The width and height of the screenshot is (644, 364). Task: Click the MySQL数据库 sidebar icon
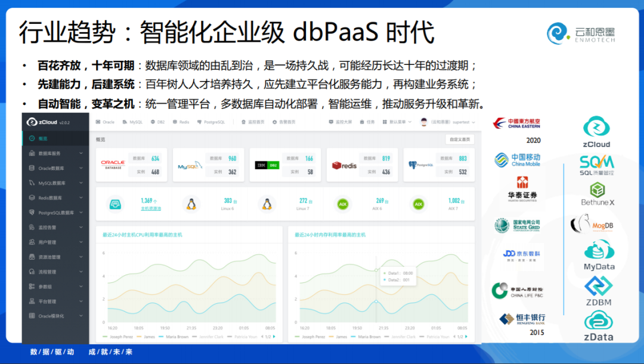32,183
